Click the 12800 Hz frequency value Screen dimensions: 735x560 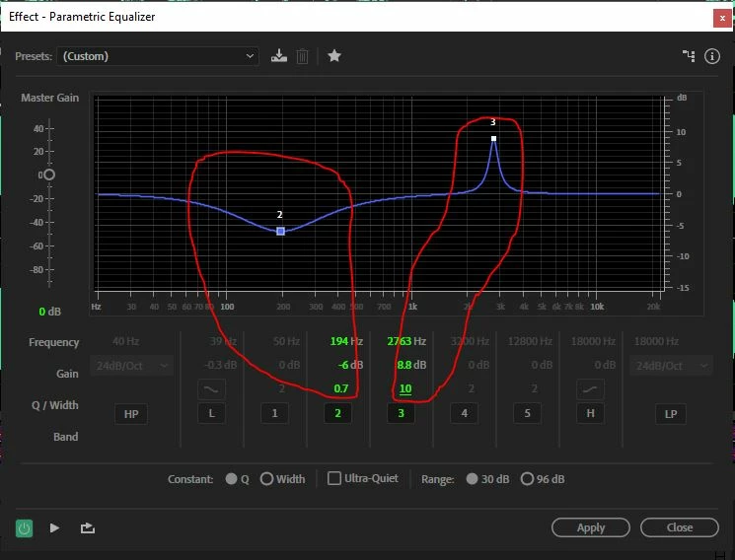tap(530, 341)
